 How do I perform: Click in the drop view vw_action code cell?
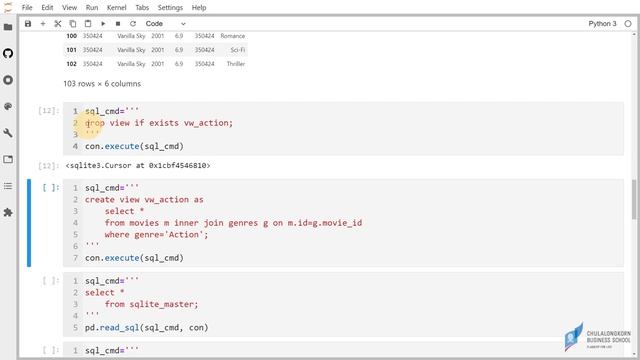point(343,129)
